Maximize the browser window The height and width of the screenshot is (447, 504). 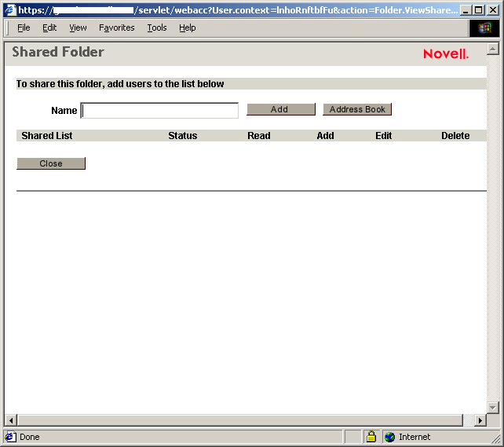coord(479,10)
